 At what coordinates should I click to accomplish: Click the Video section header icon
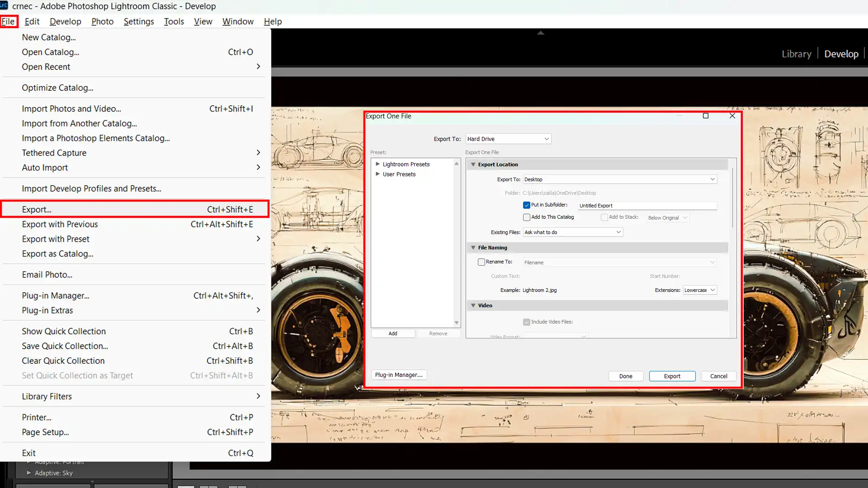tap(473, 305)
